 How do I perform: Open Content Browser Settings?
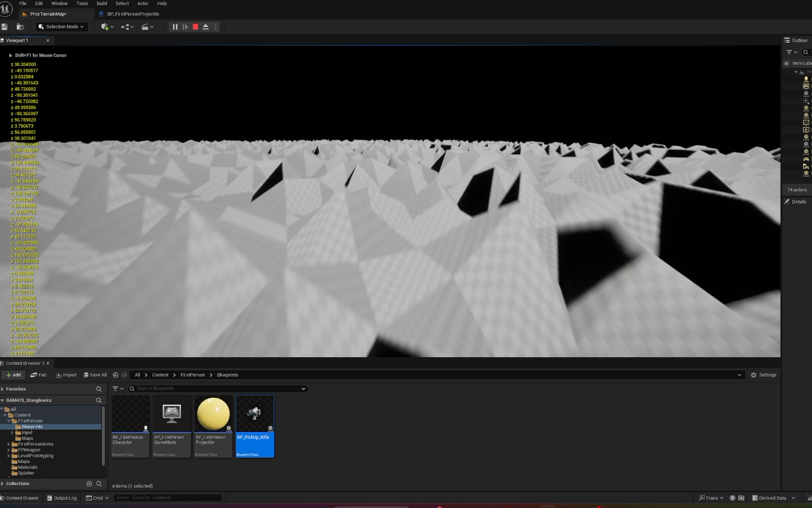pos(763,375)
